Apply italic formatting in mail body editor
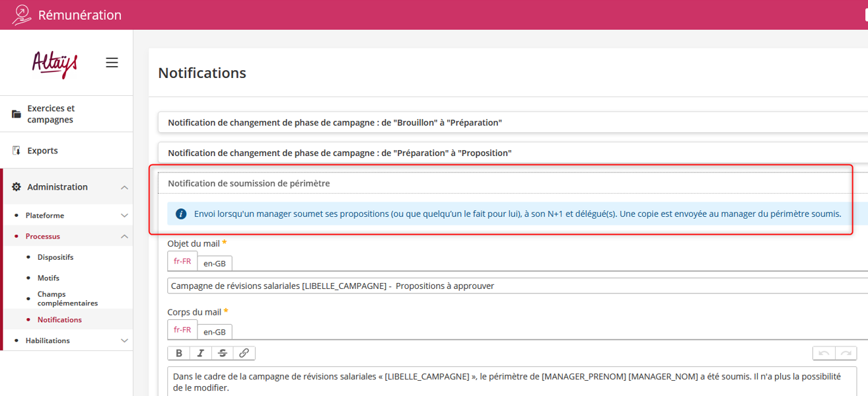The width and height of the screenshot is (868, 396). point(201,353)
